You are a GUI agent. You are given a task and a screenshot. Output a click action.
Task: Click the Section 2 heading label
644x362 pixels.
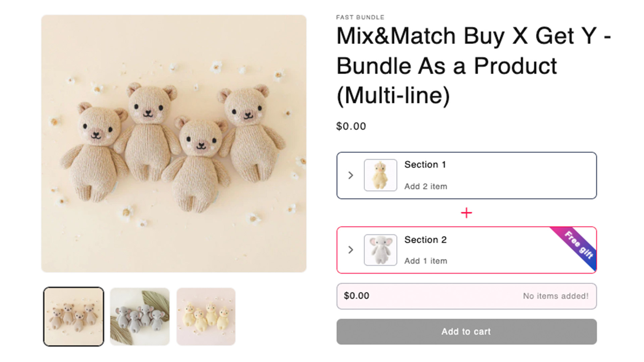click(x=425, y=240)
